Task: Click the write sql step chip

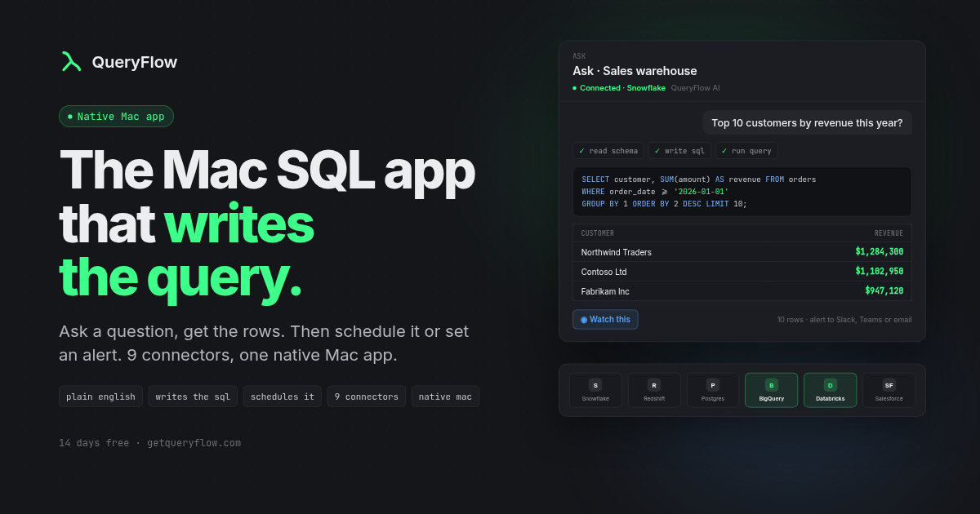Action: (680, 151)
